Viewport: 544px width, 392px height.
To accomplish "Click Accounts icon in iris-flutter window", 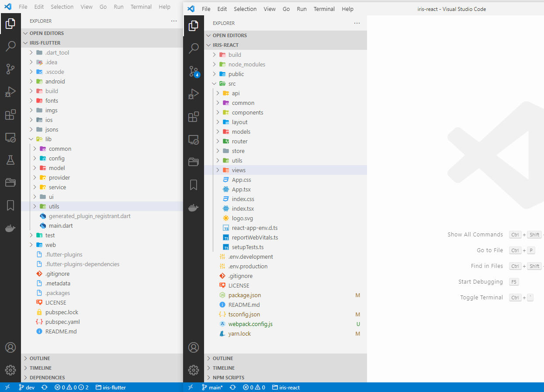I will [10, 347].
